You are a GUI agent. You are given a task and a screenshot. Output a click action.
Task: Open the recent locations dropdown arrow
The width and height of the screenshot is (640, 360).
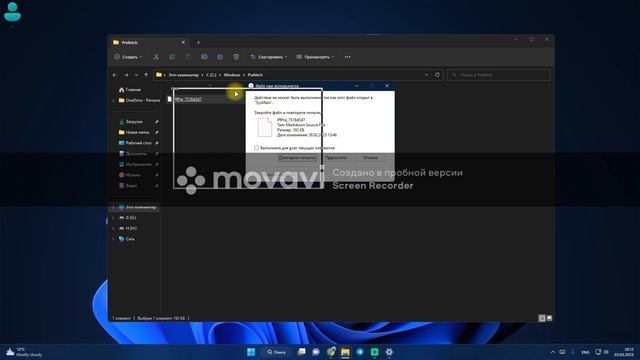(x=136, y=75)
